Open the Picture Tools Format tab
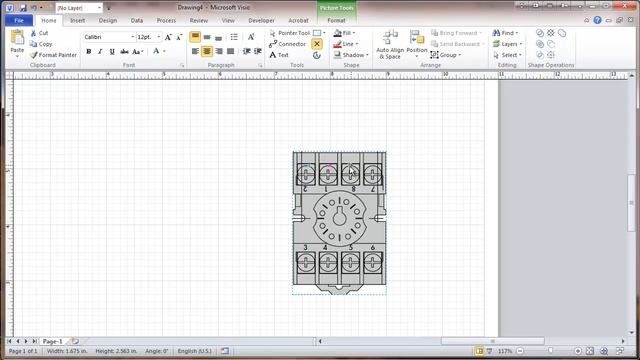This screenshot has width=640, height=360. tap(336, 20)
